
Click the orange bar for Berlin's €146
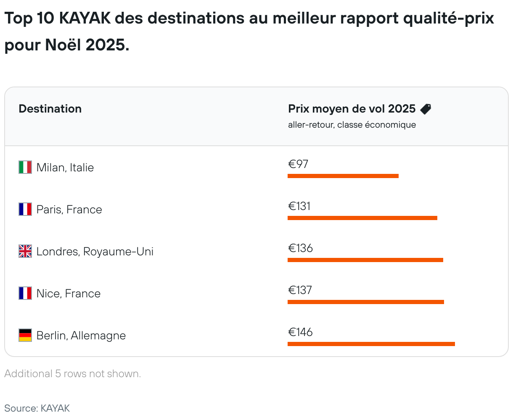pos(371,344)
